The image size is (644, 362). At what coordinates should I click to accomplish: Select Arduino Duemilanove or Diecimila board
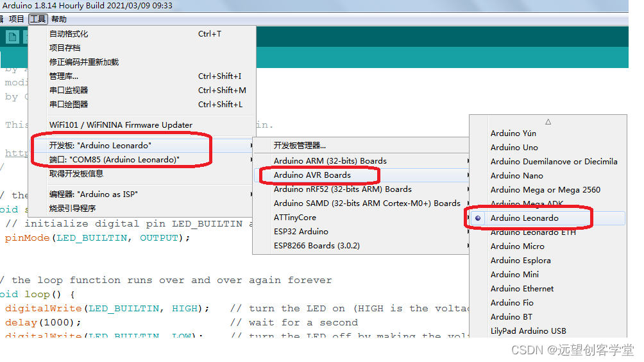point(548,162)
